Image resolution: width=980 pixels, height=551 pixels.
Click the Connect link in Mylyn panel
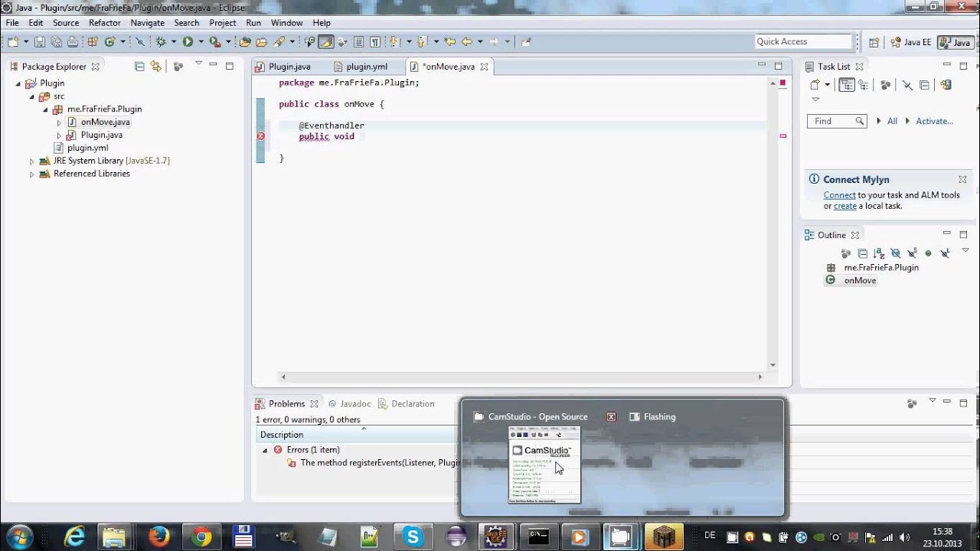coord(840,195)
